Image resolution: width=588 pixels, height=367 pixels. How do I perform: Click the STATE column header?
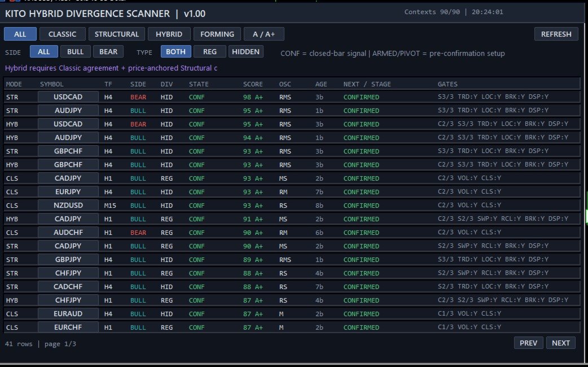199,84
